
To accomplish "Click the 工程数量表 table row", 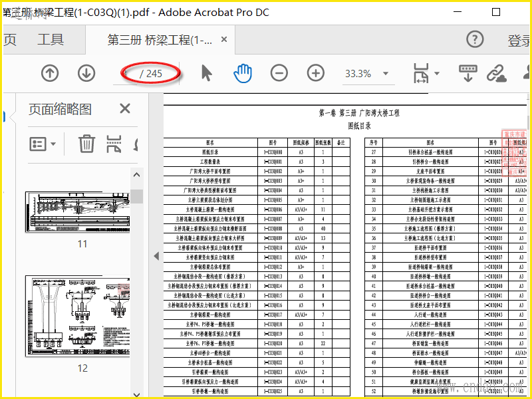I will pyautogui.click(x=257, y=162).
